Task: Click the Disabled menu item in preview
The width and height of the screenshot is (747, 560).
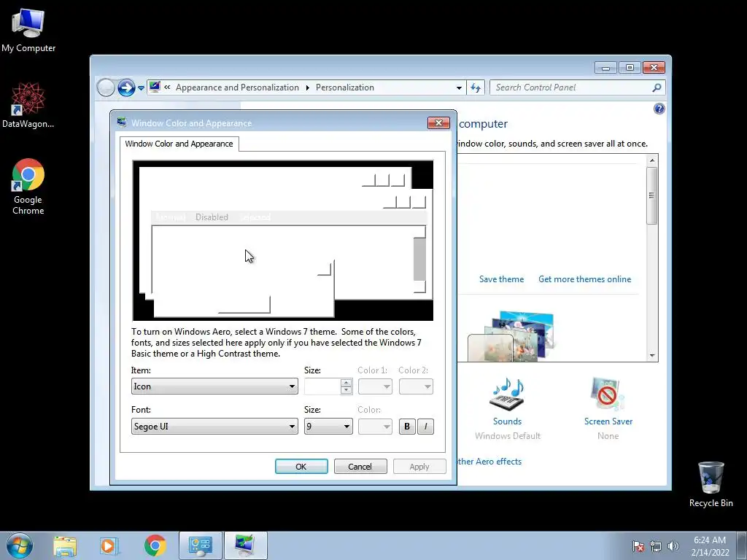Action: [x=212, y=217]
